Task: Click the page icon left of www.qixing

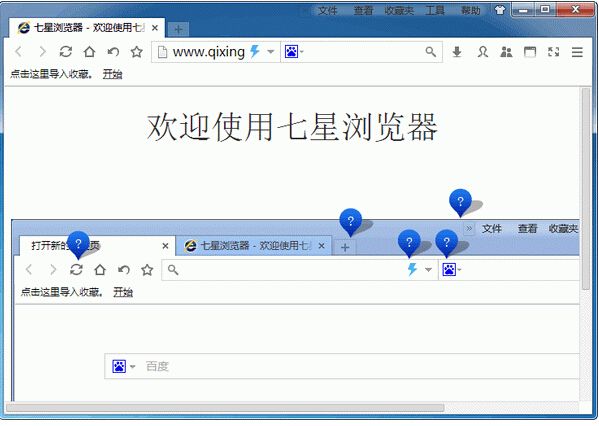Action: 162,52
